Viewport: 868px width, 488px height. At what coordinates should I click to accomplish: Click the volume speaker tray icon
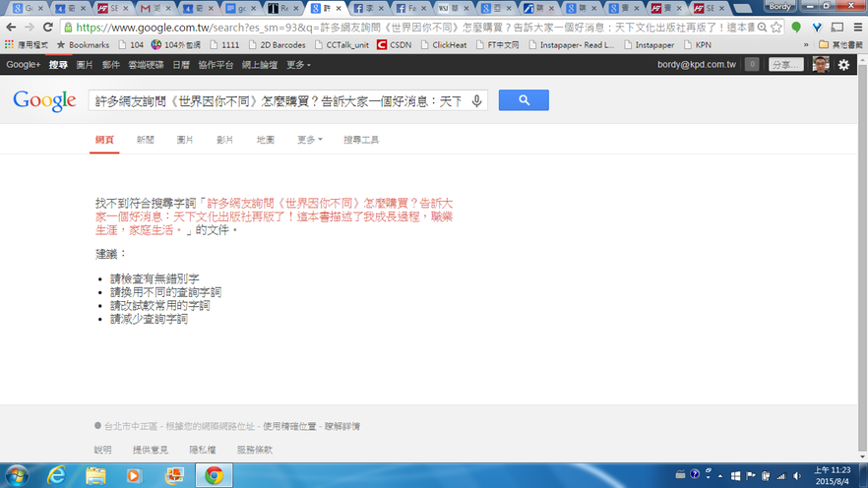(797, 476)
